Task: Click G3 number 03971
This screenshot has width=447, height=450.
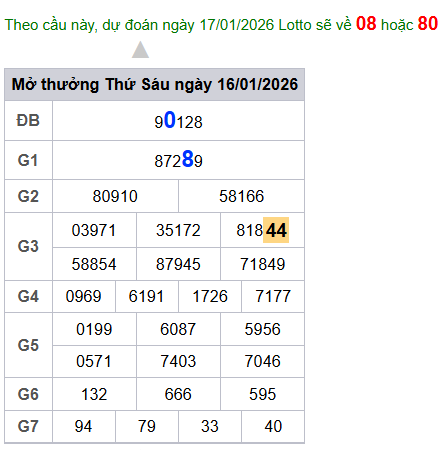Action: coord(94,230)
